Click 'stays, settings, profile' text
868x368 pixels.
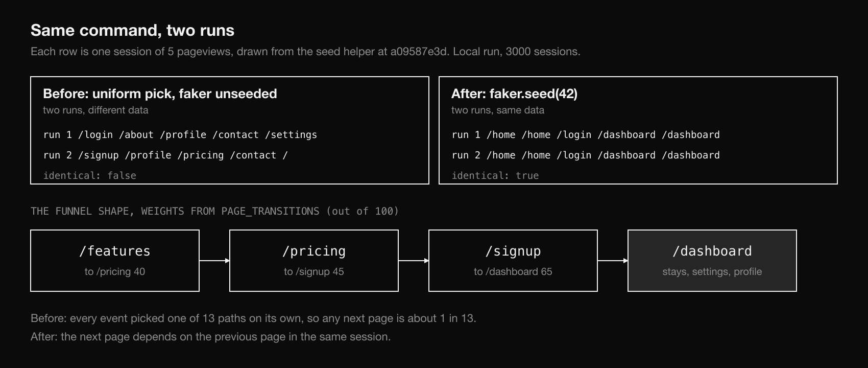(712, 272)
